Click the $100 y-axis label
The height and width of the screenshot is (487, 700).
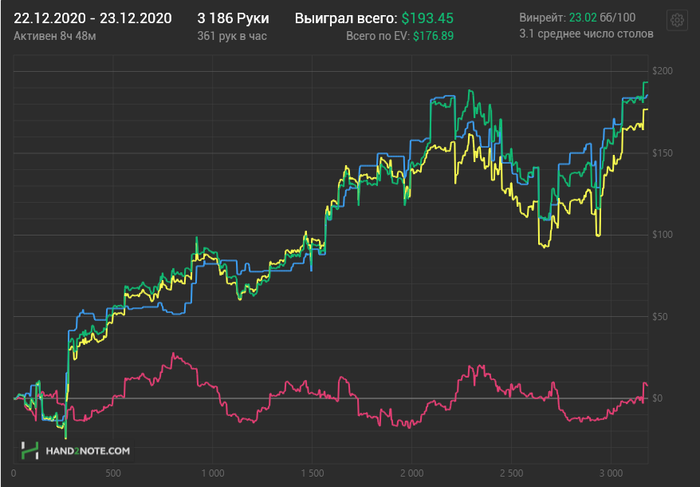point(662,235)
